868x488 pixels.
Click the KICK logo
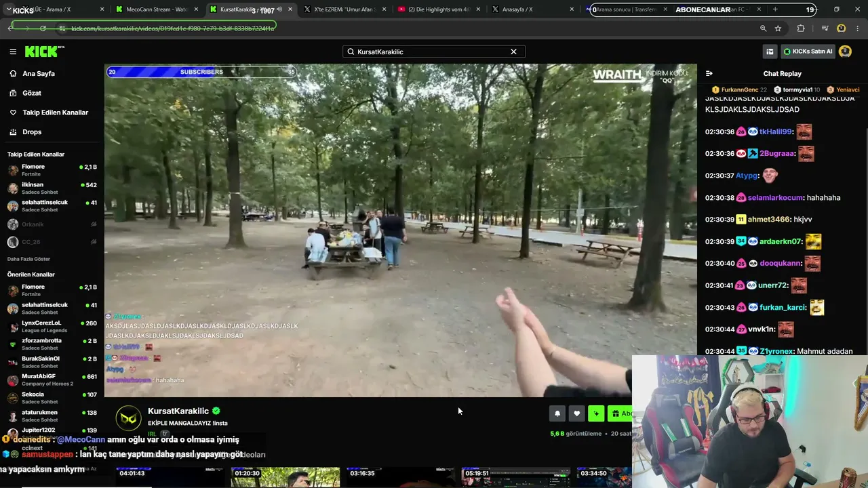(x=44, y=52)
